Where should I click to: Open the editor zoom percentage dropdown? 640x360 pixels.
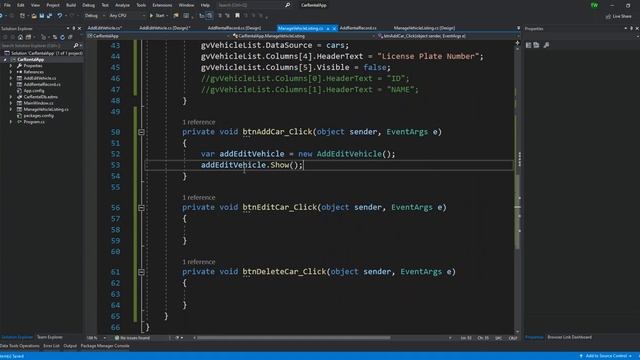[96, 338]
